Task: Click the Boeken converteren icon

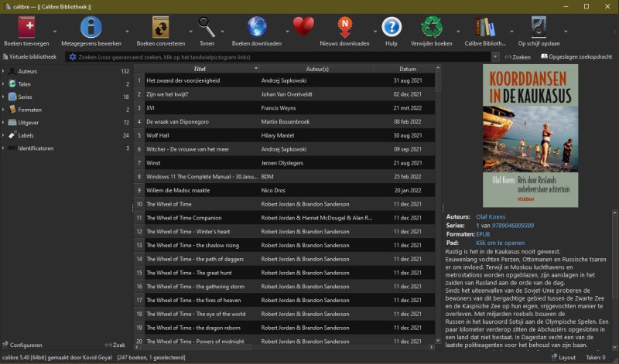Action: (x=160, y=27)
